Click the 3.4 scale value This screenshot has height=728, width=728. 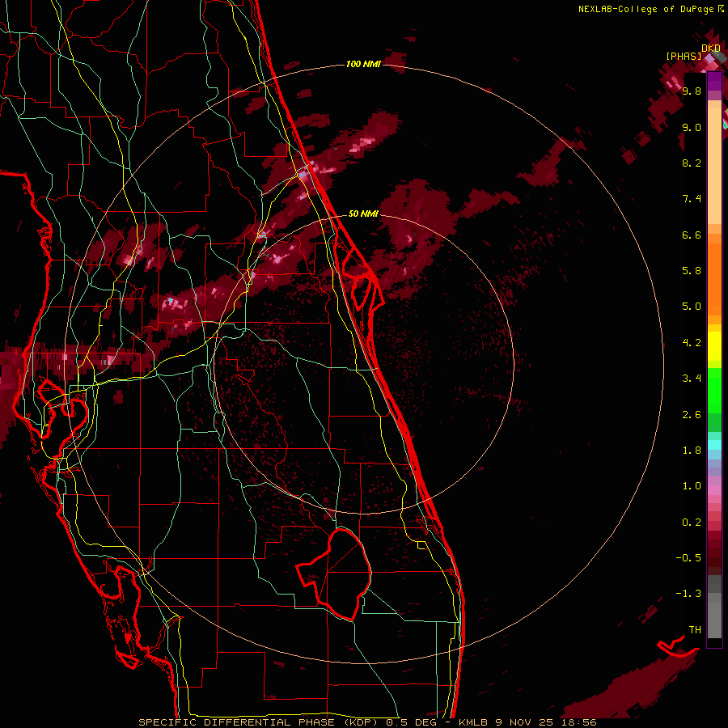pyautogui.click(x=692, y=379)
